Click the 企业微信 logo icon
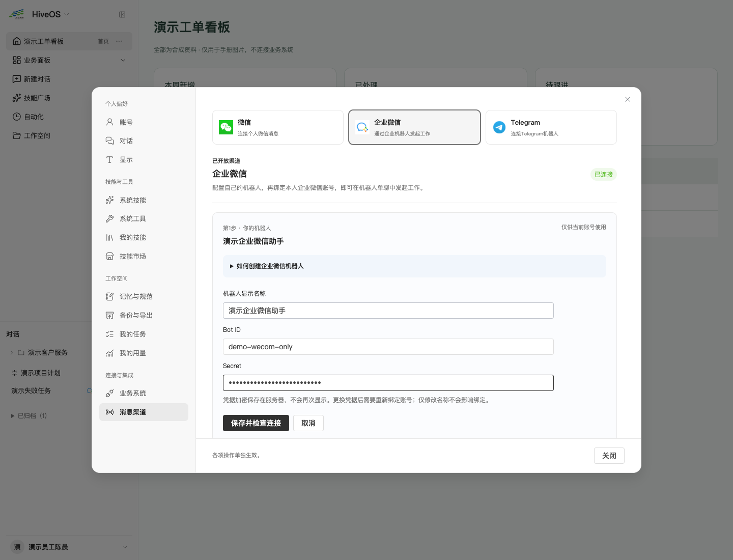 pyautogui.click(x=362, y=127)
